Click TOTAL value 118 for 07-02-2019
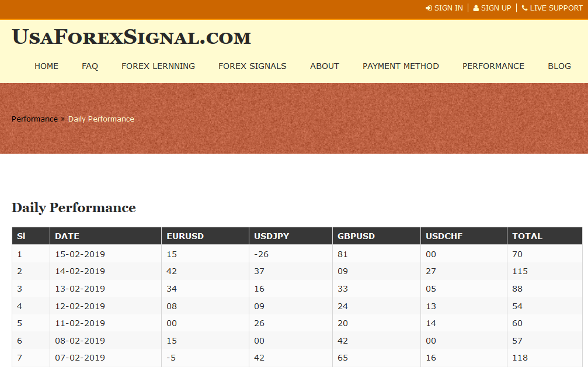This screenshot has width=588, height=367. tap(520, 358)
